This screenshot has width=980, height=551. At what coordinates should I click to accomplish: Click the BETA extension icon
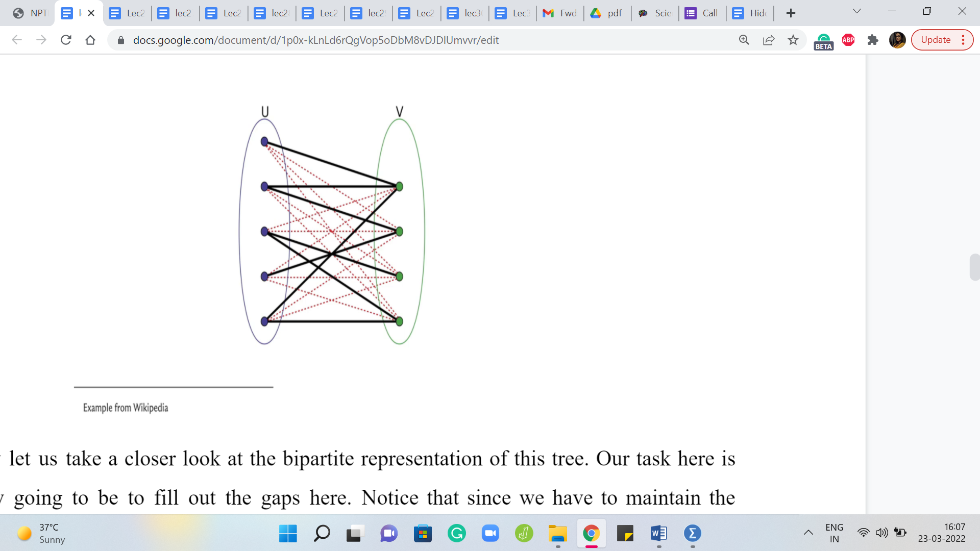pyautogui.click(x=823, y=41)
